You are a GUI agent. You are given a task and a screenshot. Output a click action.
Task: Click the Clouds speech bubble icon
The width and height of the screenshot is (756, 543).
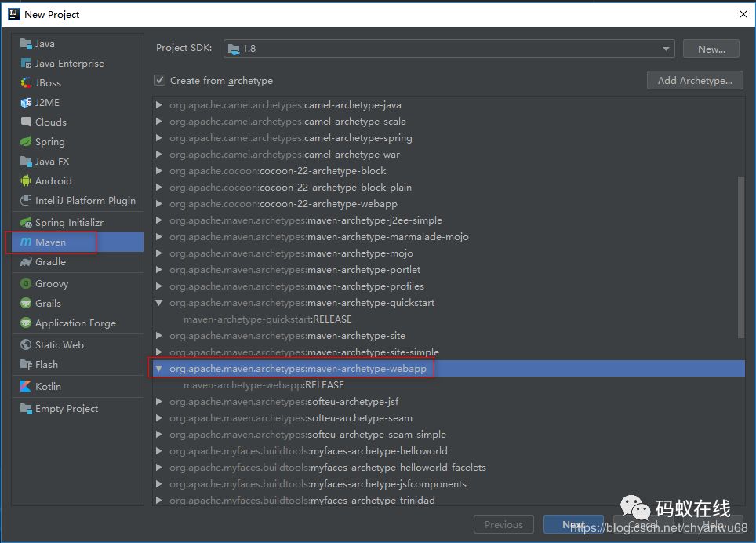26,122
